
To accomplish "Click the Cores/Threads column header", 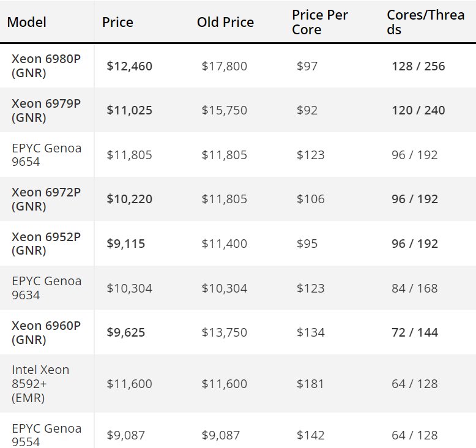I will [x=426, y=22].
